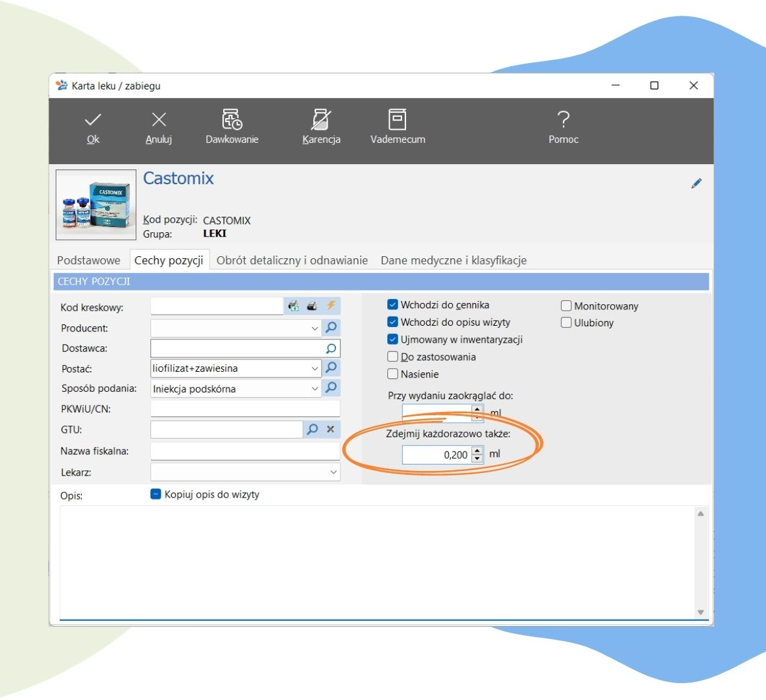Tick the Nasienie checkbox
766x700 pixels.
click(392, 374)
